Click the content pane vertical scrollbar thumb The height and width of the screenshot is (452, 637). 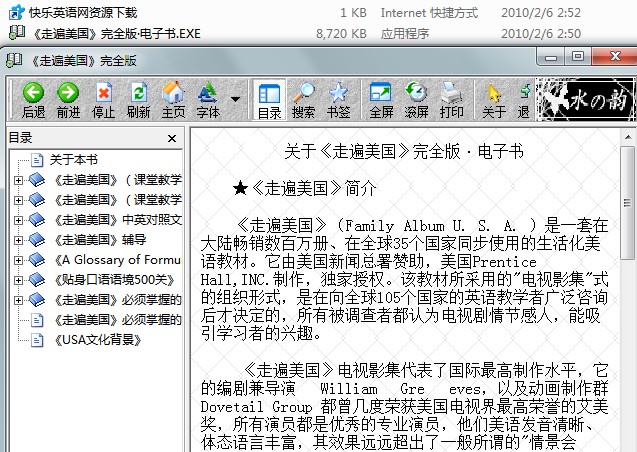click(x=628, y=203)
